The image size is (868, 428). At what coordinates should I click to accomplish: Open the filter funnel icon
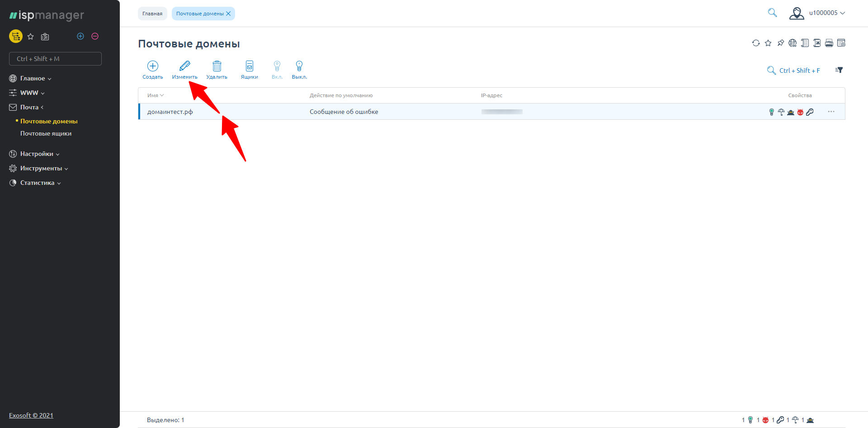(x=839, y=70)
